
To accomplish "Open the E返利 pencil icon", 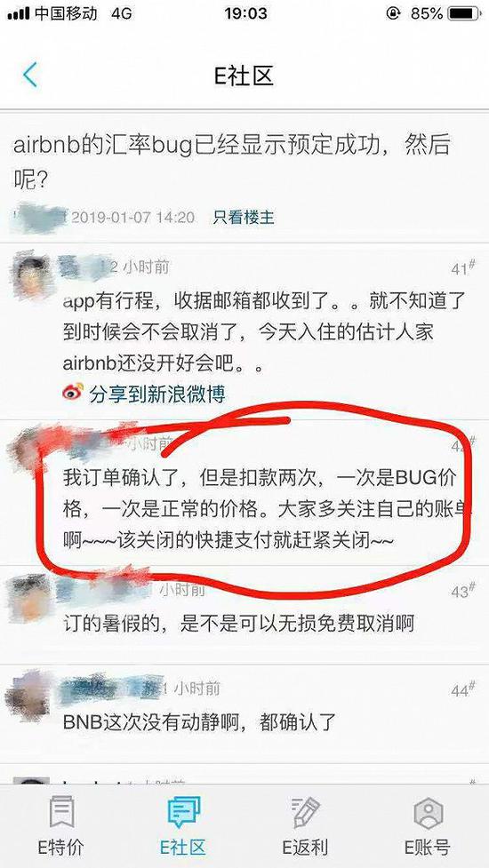I will tap(305, 812).
